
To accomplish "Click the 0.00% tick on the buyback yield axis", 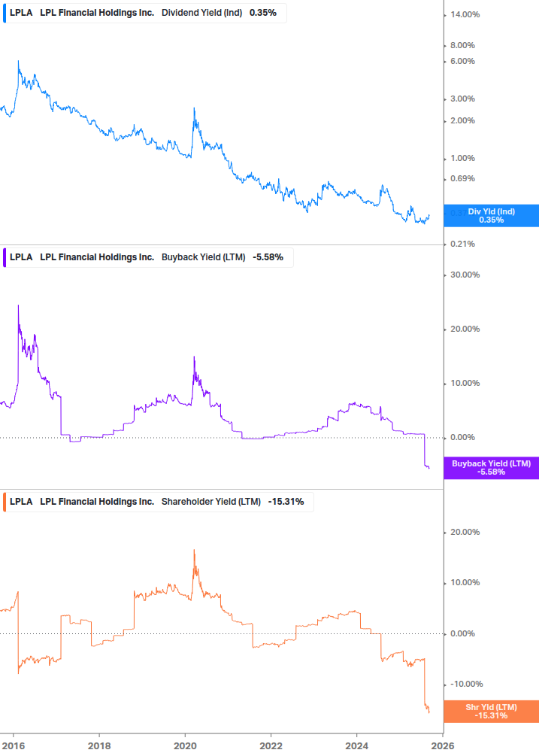I will (x=462, y=437).
